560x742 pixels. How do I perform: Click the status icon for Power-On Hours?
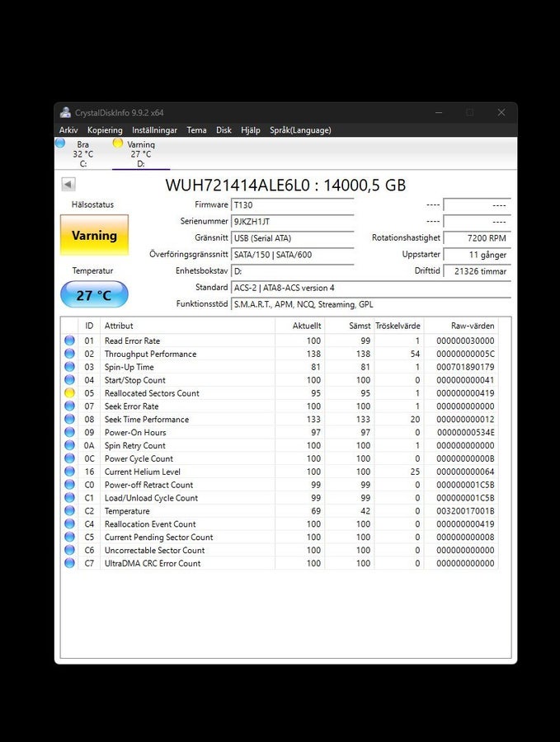[x=69, y=432]
